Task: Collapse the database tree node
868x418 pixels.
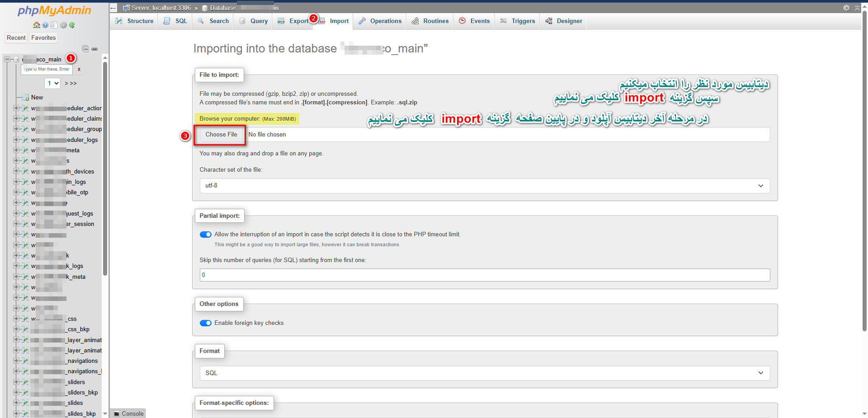Action: (x=7, y=59)
